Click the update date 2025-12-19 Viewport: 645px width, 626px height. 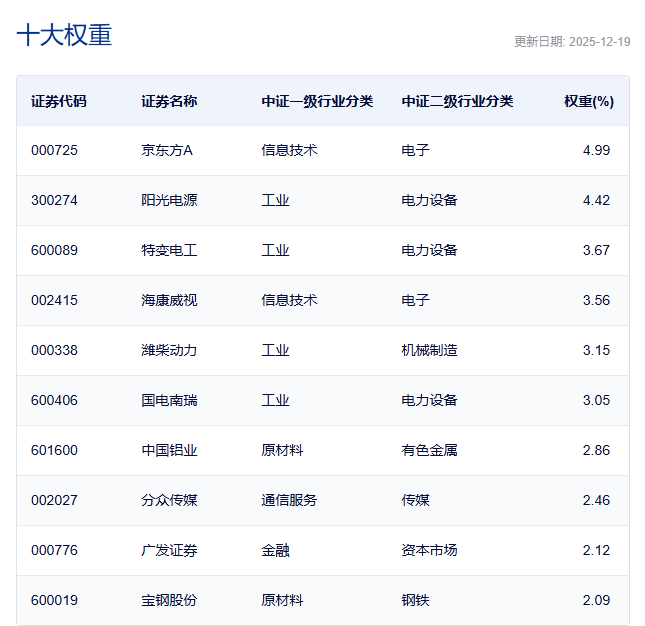click(599, 42)
